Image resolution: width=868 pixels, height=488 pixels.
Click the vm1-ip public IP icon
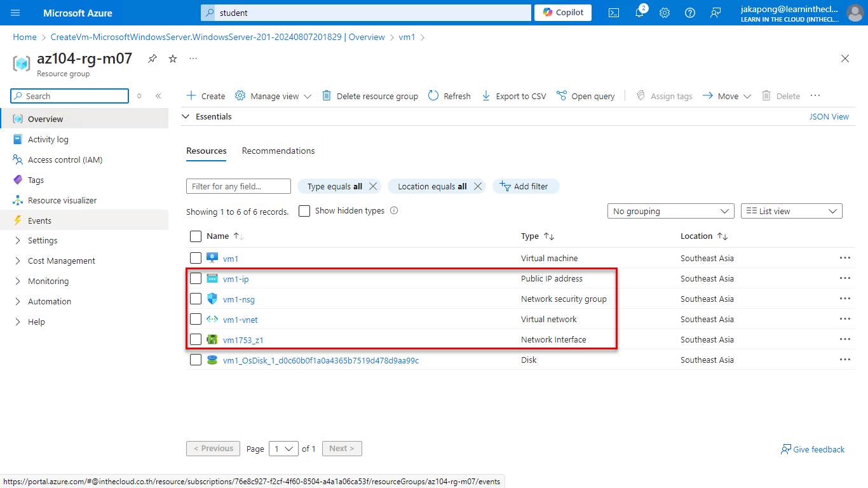pos(212,278)
